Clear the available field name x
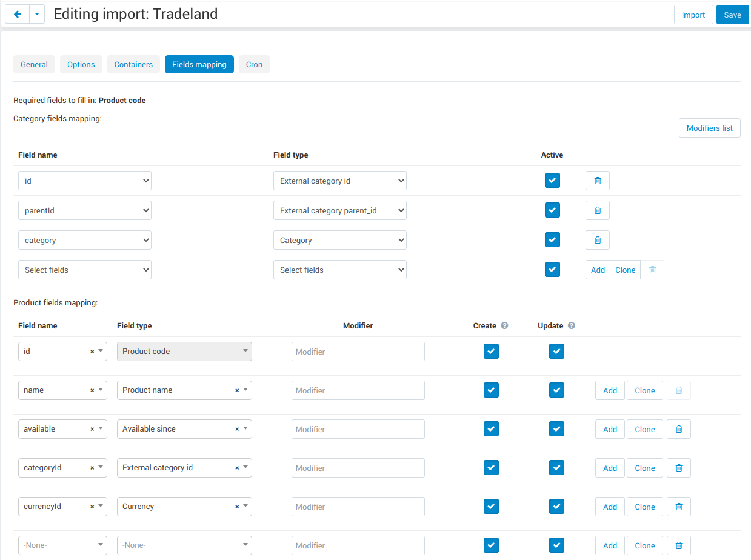 coord(92,429)
